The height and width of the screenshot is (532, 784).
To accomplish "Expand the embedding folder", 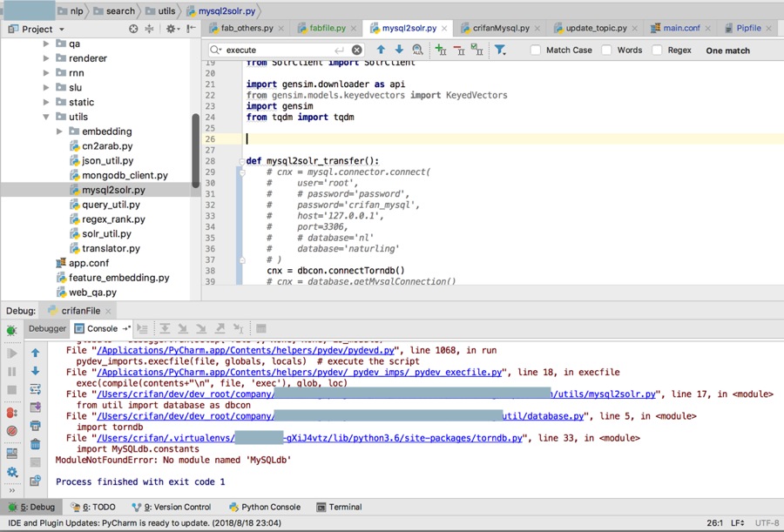I will [60, 131].
